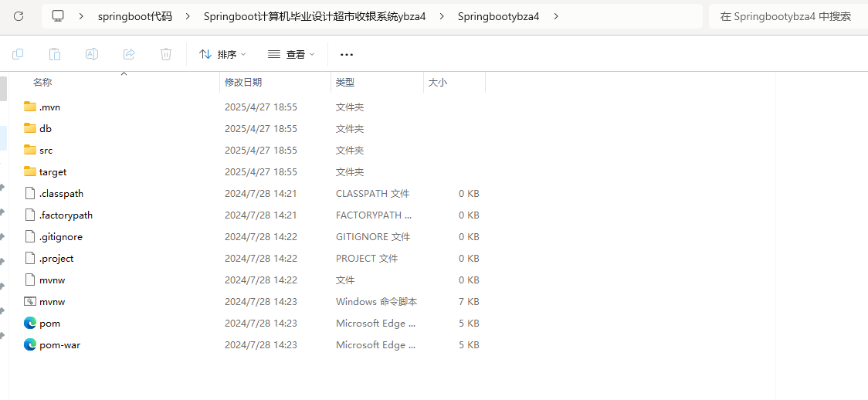
Task: Expand chevron after Springbootybza4 breadcrumb
Action: pyautogui.click(x=556, y=16)
